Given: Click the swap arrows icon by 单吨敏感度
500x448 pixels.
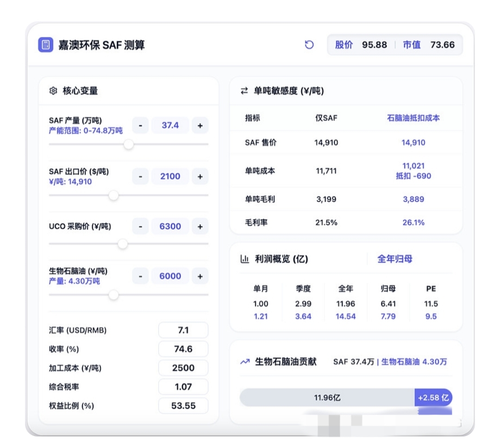Looking at the screenshot, I should point(244,91).
